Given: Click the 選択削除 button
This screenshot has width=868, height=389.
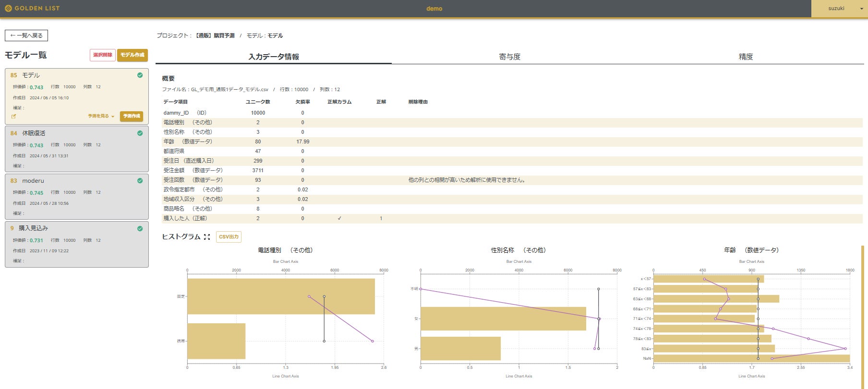Looking at the screenshot, I should pos(103,55).
